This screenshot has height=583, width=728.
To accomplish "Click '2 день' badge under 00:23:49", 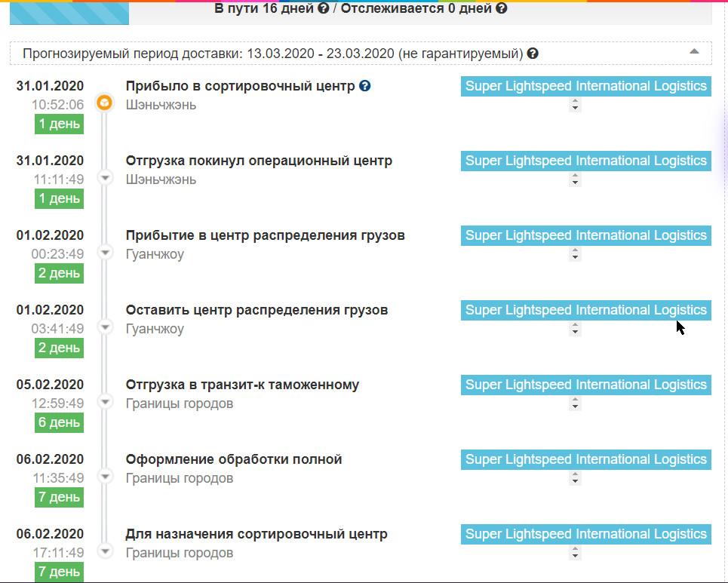I will (59, 273).
